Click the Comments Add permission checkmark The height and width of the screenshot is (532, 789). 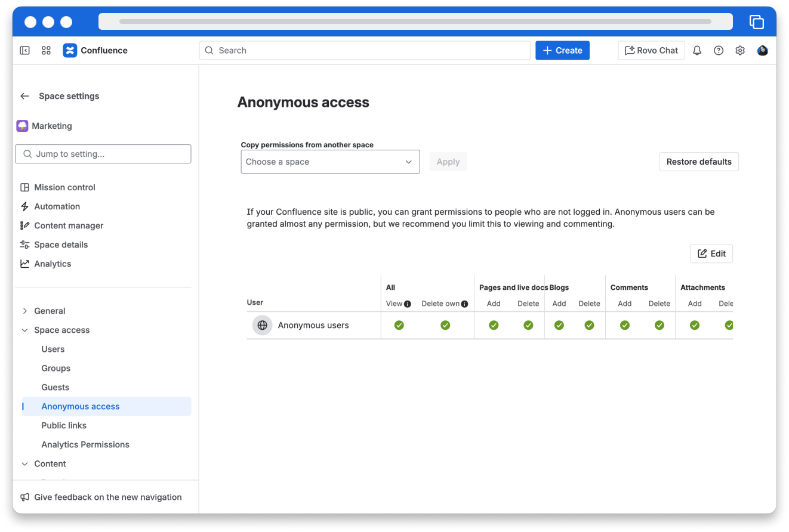click(624, 325)
